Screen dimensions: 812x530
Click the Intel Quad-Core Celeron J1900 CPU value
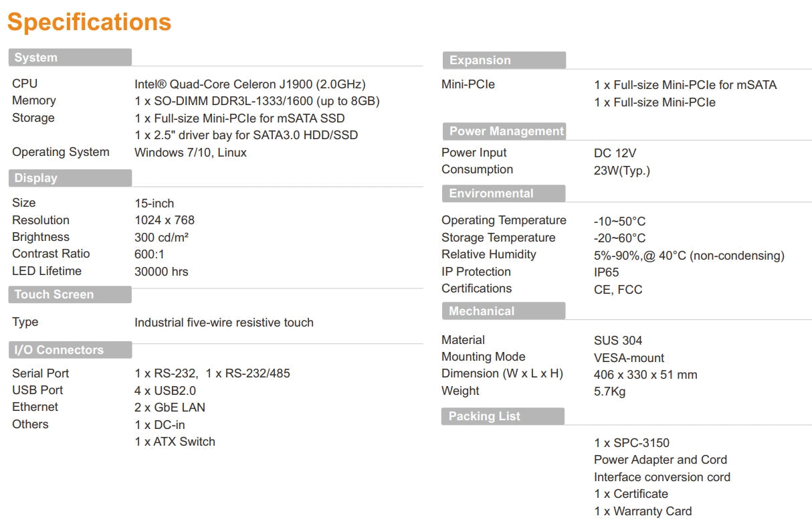click(x=250, y=84)
